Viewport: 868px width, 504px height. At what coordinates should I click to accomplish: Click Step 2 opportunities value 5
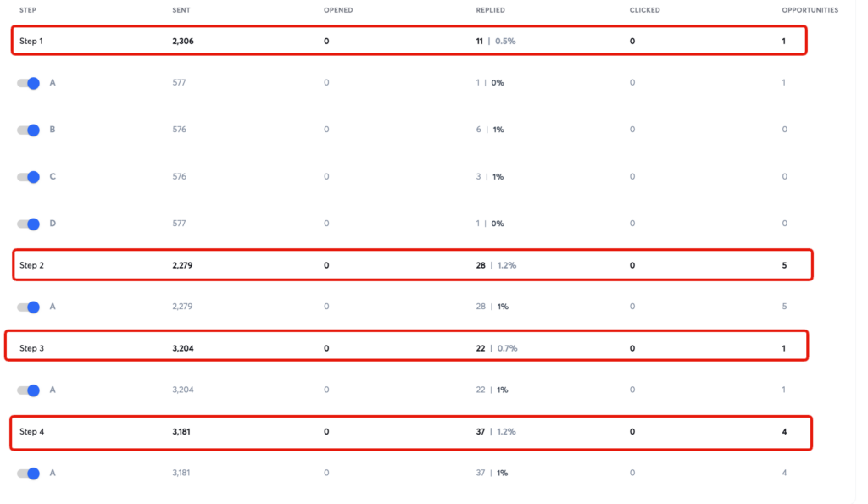[x=784, y=266]
